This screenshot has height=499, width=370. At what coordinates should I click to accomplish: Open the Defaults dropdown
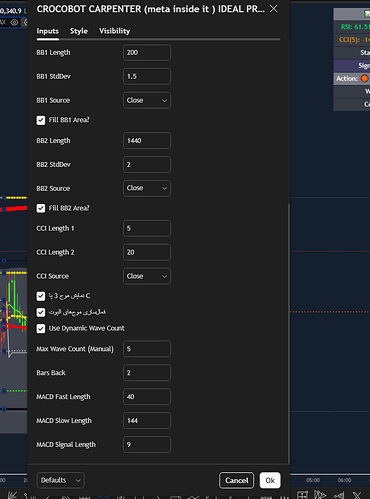click(61, 480)
